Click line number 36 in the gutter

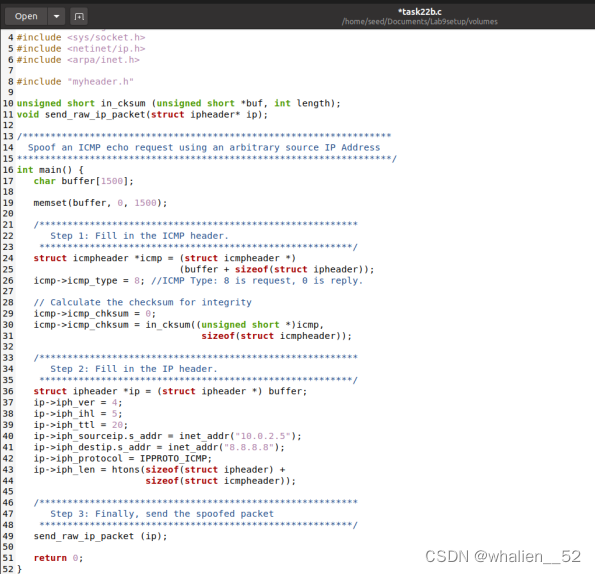coord(8,392)
